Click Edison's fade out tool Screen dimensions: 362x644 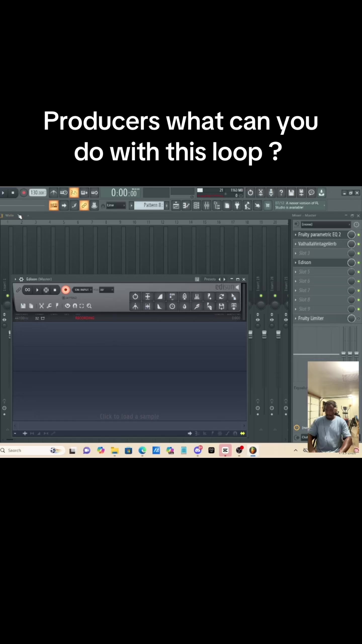(x=160, y=306)
